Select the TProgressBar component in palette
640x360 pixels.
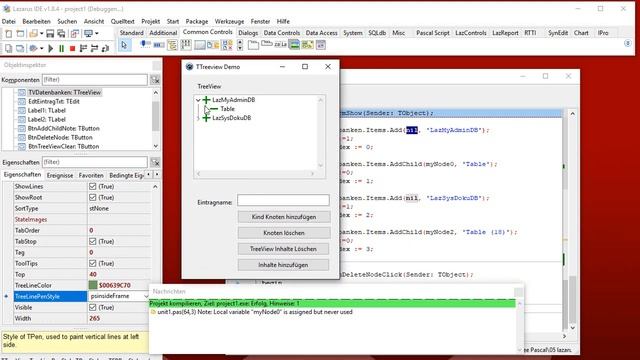[159, 45]
